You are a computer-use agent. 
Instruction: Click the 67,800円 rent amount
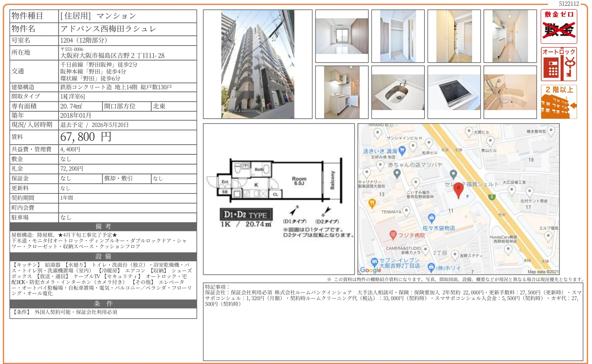click(86, 137)
